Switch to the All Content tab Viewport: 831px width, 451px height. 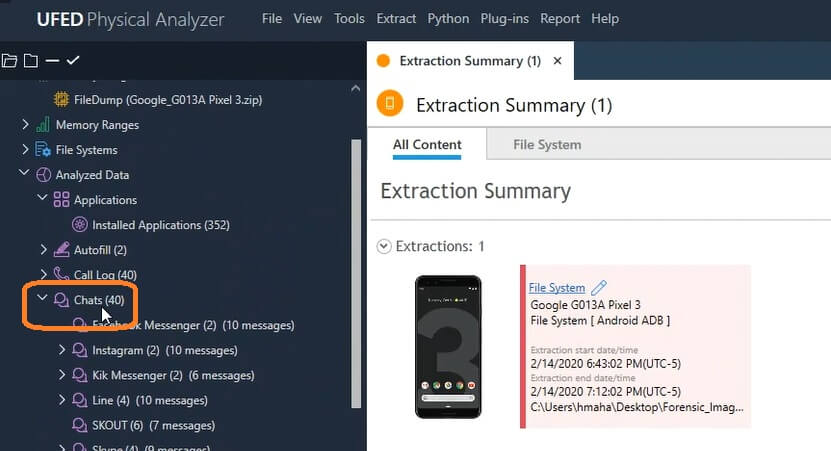(x=427, y=145)
